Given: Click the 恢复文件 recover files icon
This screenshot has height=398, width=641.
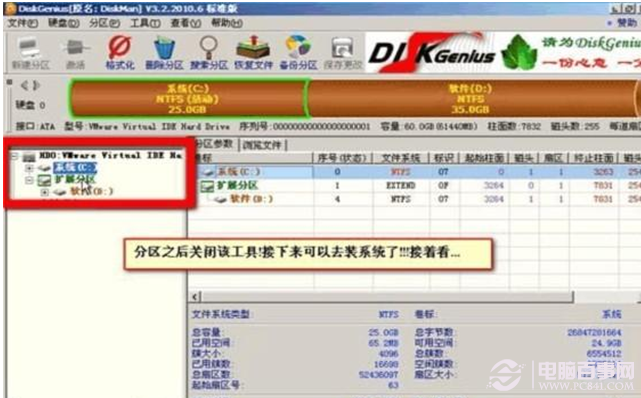Looking at the screenshot, I should pyautogui.click(x=253, y=53).
